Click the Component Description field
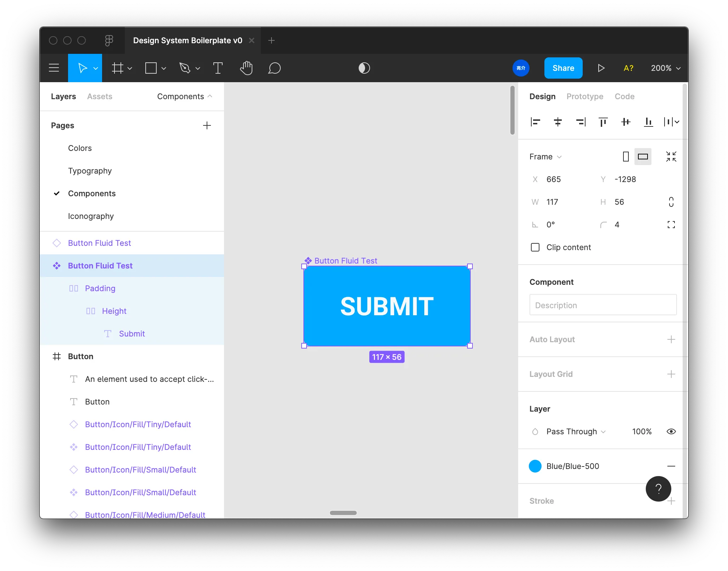The width and height of the screenshot is (728, 571). pyautogui.click(x=603, y=305)
